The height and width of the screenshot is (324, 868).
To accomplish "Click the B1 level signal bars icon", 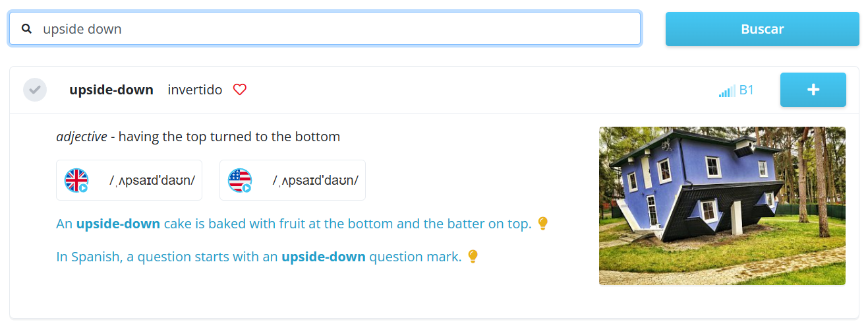I will tap(727, 91).
